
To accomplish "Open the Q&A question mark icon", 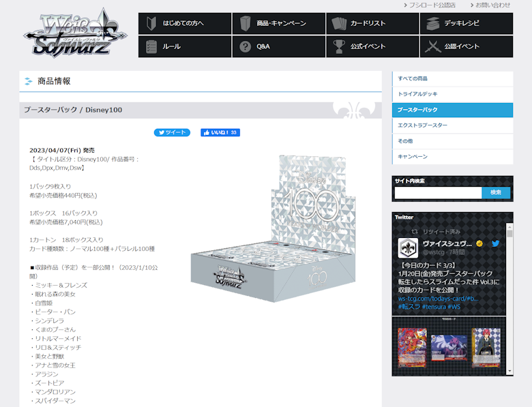I will (246, 47).
